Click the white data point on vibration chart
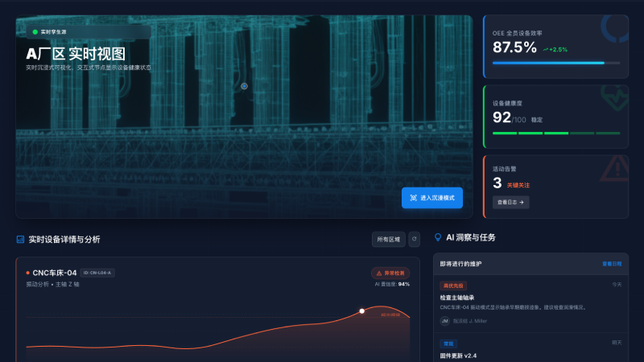Image resolution: width=644 pixels, height=362 pixels. tap(361, 311)
